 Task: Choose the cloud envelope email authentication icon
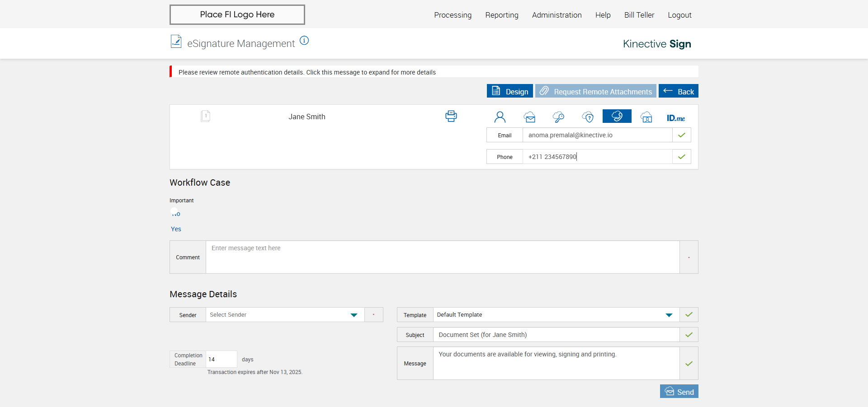529,117
